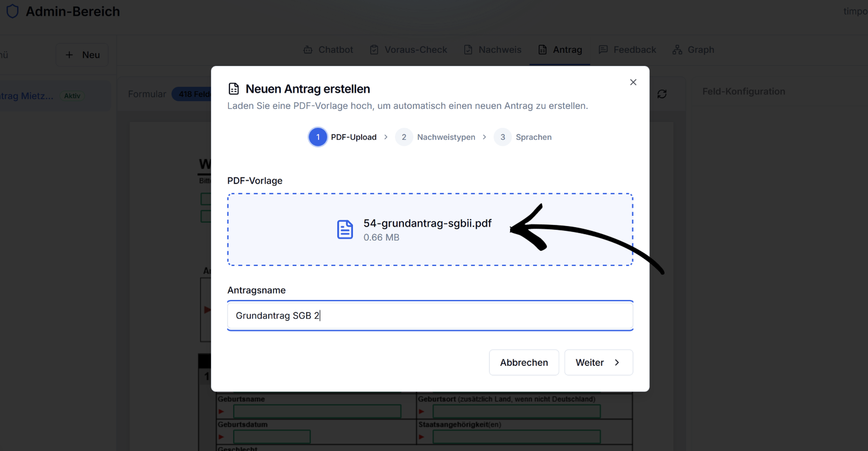Screen dimensions: 868x451
Task: Open the Nachweis tab
Action: (493, 50)
